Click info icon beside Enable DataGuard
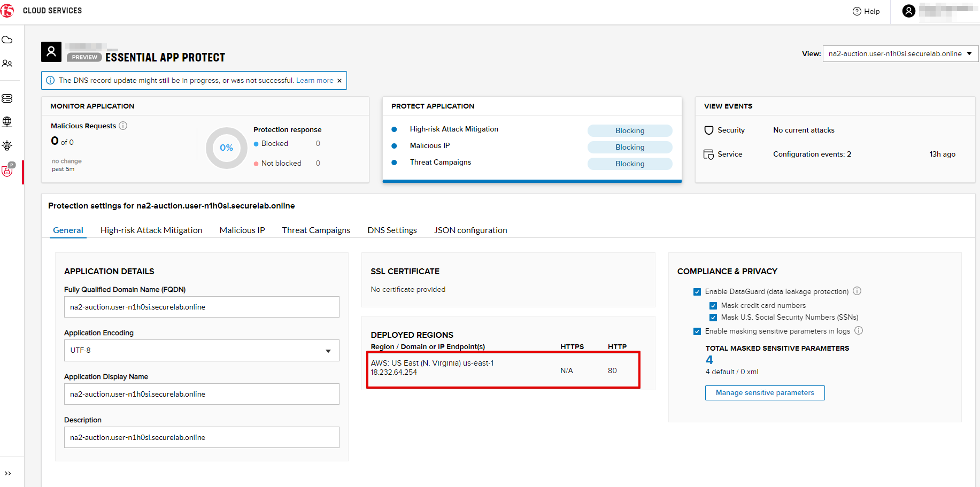The image size is (980, 487). [x=857, y=291]
